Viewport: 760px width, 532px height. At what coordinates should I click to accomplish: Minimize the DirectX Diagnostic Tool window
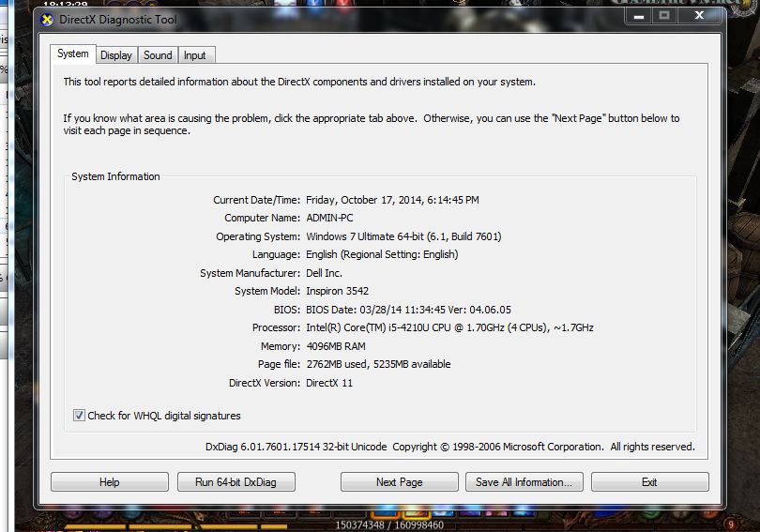(639, 16)
